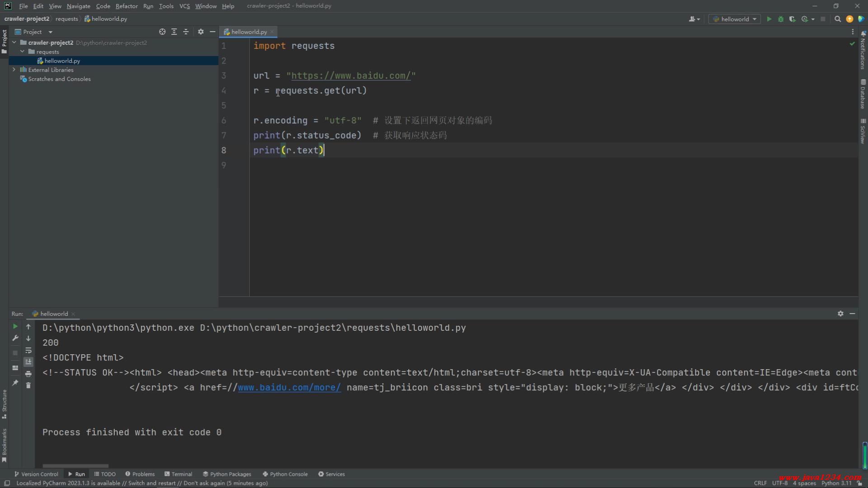Screen dimensions: 868x488
Task: Rerun helloworld in the Run panel
Action: [x=15, y=326]
